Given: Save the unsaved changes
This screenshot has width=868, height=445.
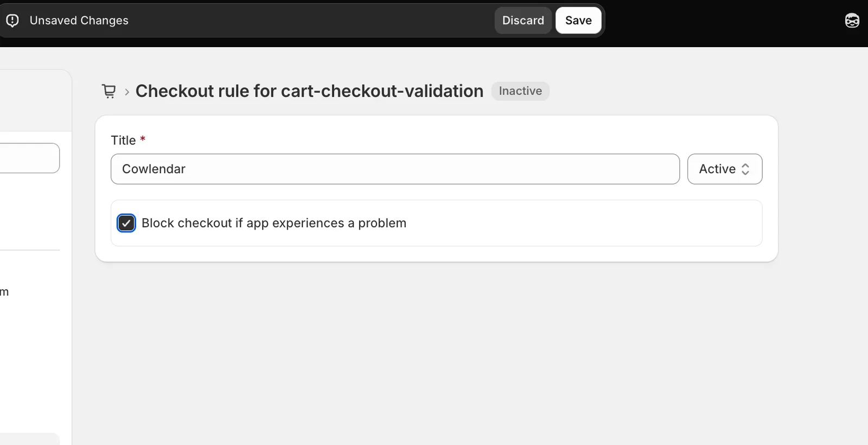Looking at the screenshot, I should (x=578, y=21).
